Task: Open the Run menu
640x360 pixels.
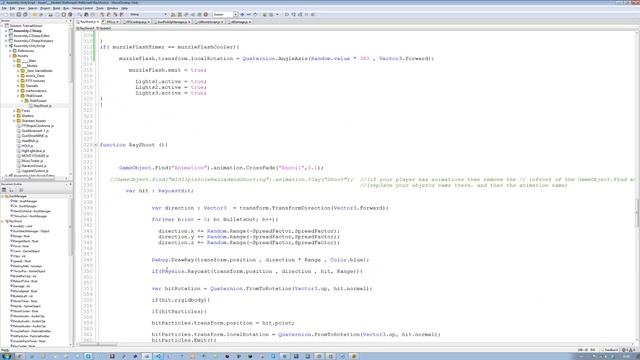Action: [x=66, y=8]
